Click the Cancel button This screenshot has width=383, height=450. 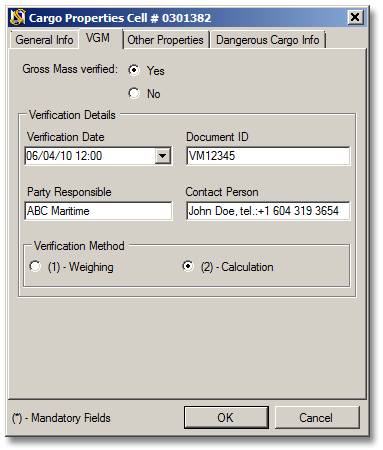(x=317, y=417)
